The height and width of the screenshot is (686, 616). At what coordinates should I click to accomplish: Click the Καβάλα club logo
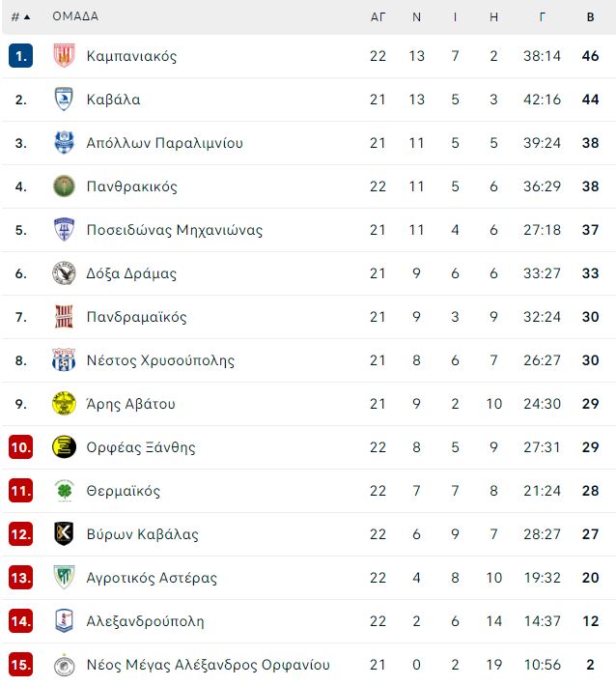click(x=64, y=99)
